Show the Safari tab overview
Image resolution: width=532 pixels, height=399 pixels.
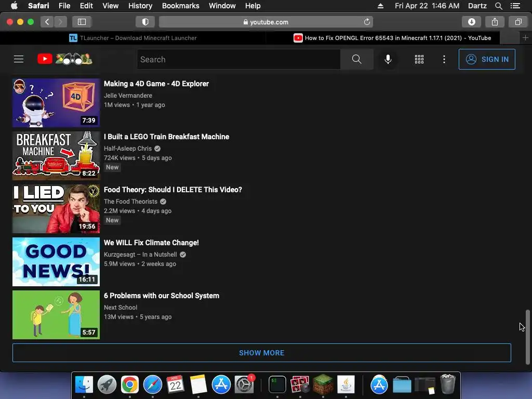point(518,22)
